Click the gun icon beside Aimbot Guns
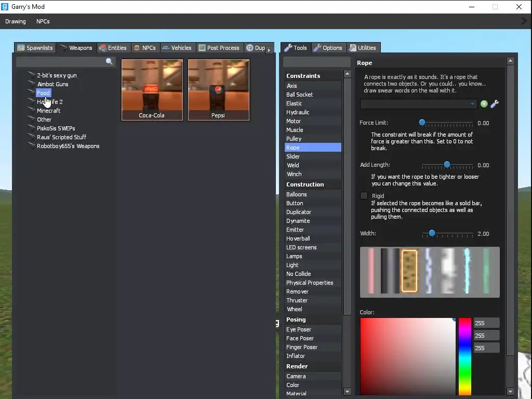This screenshot has height=399, width=532. [31, 84]
